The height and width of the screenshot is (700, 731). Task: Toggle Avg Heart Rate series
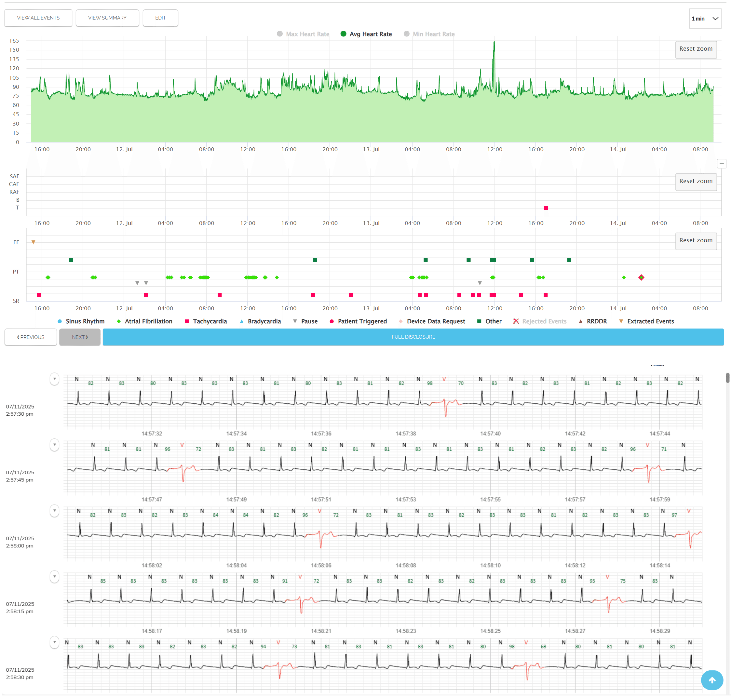(366, 34)
